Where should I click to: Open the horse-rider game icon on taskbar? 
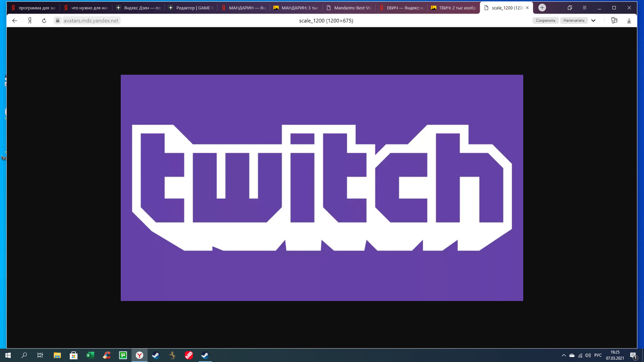point(172,355)
